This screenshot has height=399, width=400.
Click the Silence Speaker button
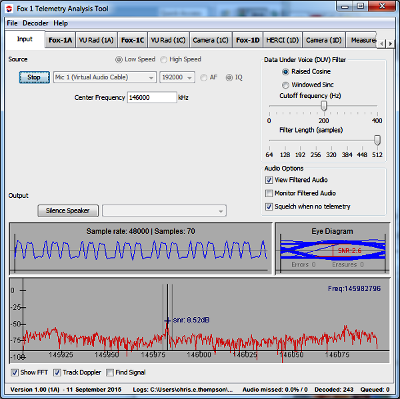pyautogui.click(x=68, y=211)
